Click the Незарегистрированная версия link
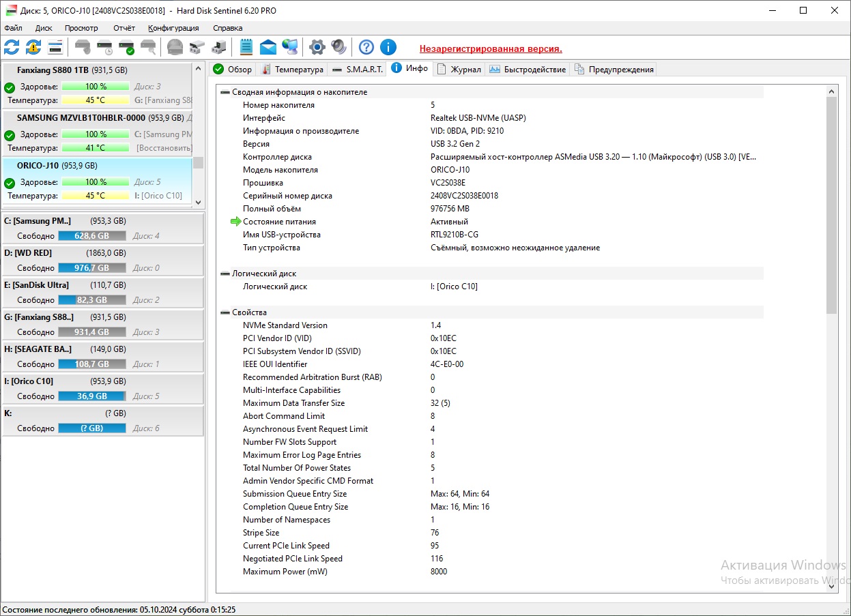The image size is (851, 616). coord(491,48)
